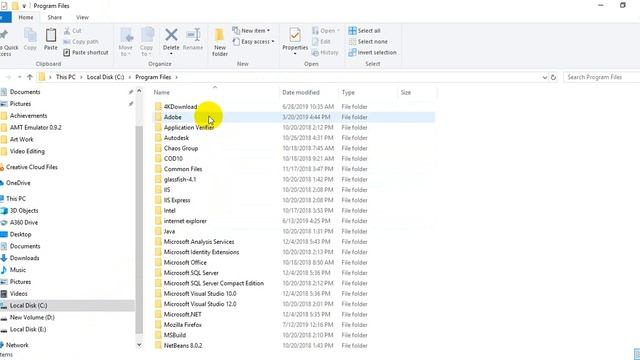Select the internet explorer folder row
Viewport: 640px width, 360px height.
[x=294, y=221]
